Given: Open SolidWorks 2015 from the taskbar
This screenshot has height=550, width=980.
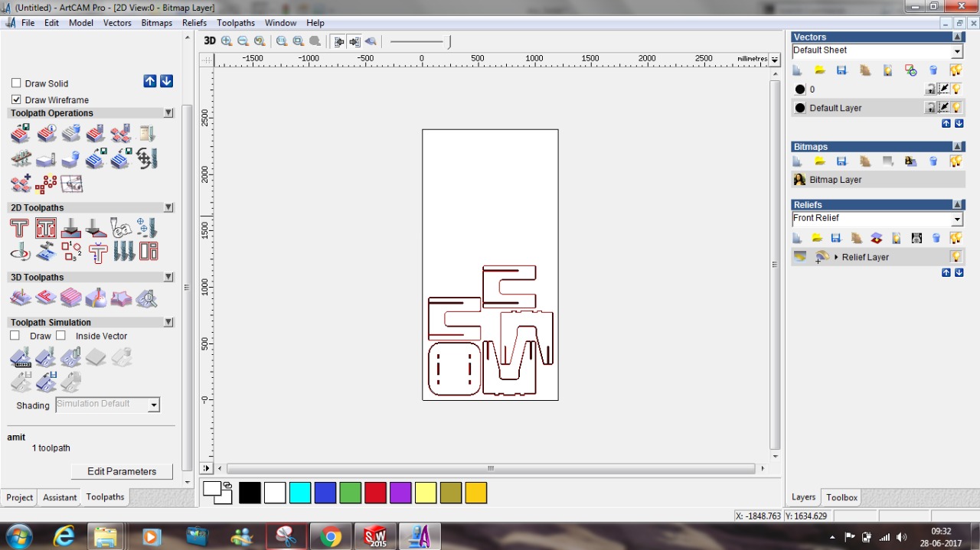Looking at the screenshot, I should pyautogui.click(x=375, y=537).
